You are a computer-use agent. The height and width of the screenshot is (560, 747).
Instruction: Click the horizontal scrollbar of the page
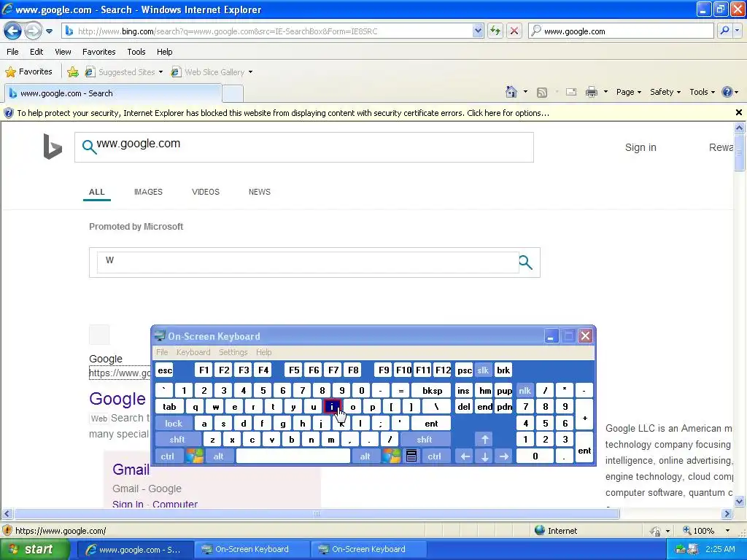click(x=317, y=514)
